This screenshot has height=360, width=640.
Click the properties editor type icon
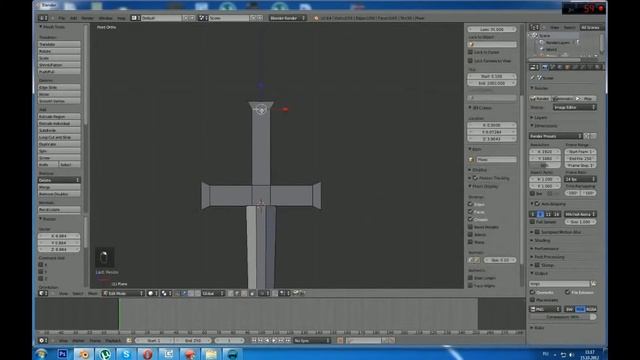534,67
